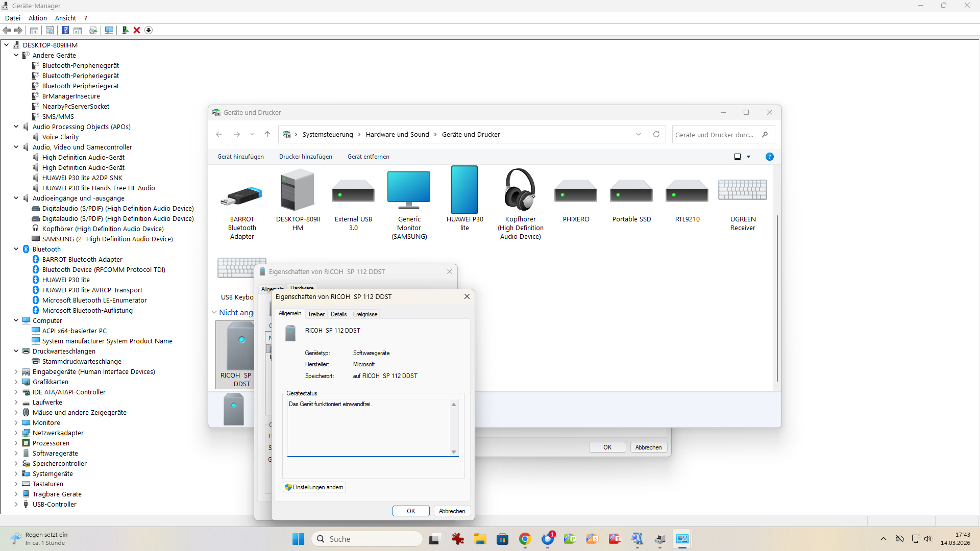Click the Geräte und Drucker search field
The image size is (980, 551).
click(x=714, y=135)
